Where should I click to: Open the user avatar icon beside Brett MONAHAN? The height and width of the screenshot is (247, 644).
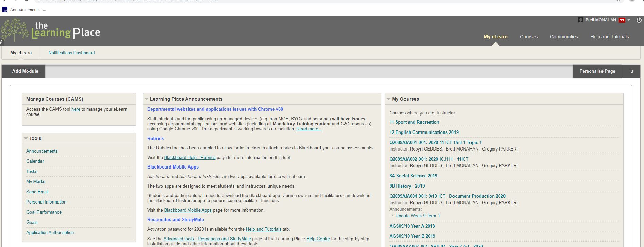pos(580,20)
